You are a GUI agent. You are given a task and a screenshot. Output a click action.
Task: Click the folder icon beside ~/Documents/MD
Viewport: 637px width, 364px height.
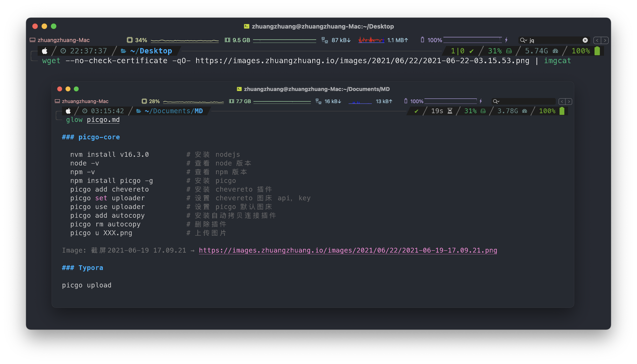[x=139, y=111]
